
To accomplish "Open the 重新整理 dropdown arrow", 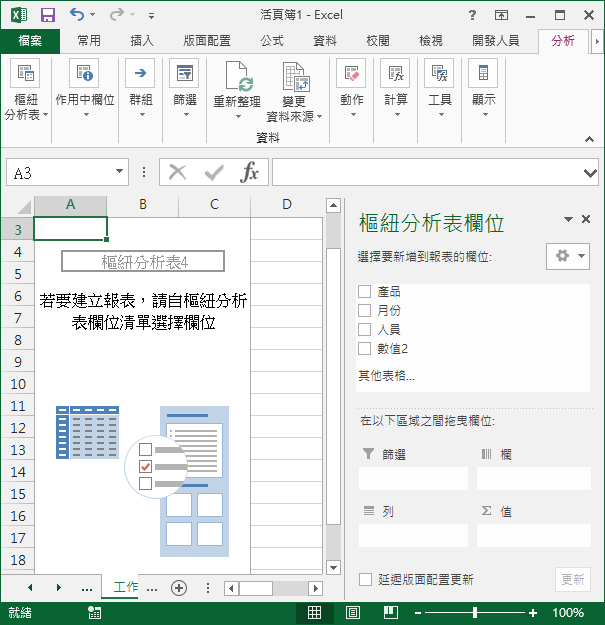I will point(238,117).
